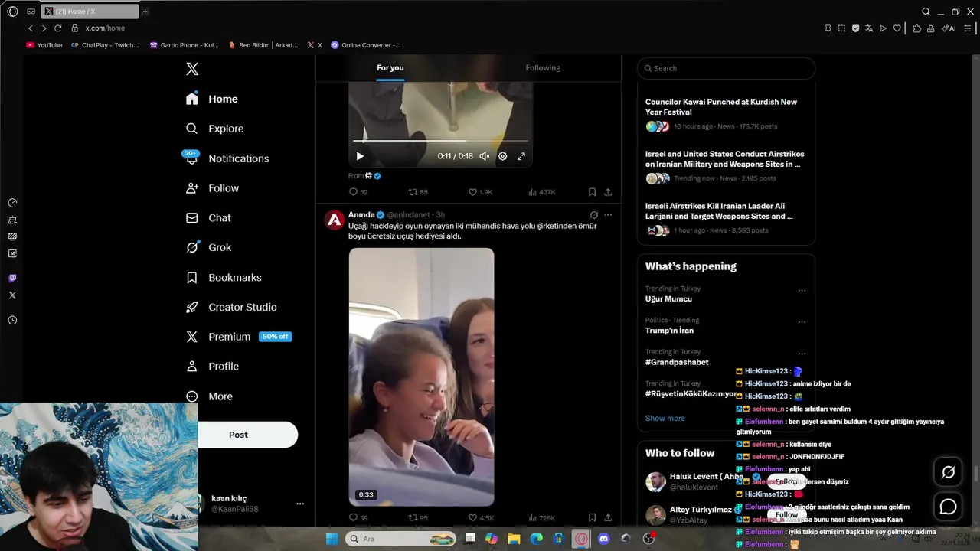Open Opera snapshot capture tool
980x551 pixels.
click(841, 28)
